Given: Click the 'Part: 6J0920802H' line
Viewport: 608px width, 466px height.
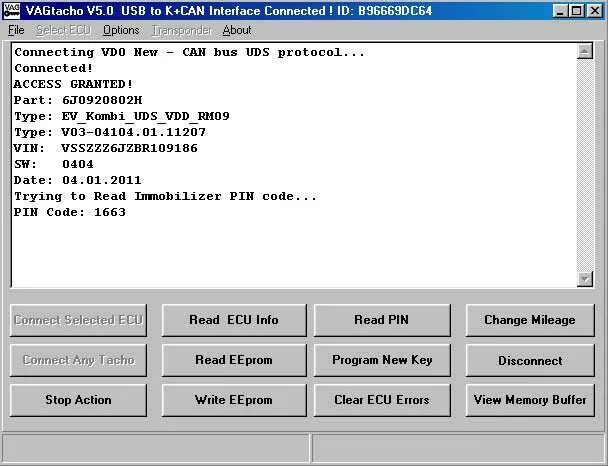Looking at the screenshot, I should point(78,100).
